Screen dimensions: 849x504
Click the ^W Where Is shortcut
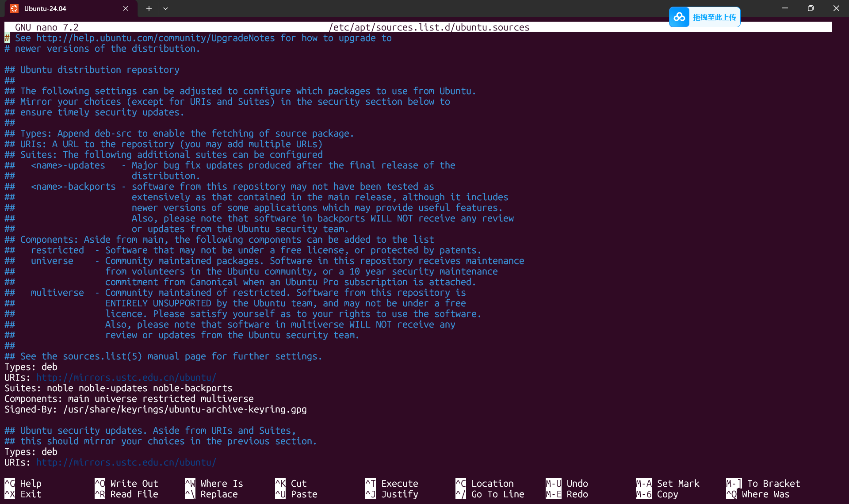[214, 484]
